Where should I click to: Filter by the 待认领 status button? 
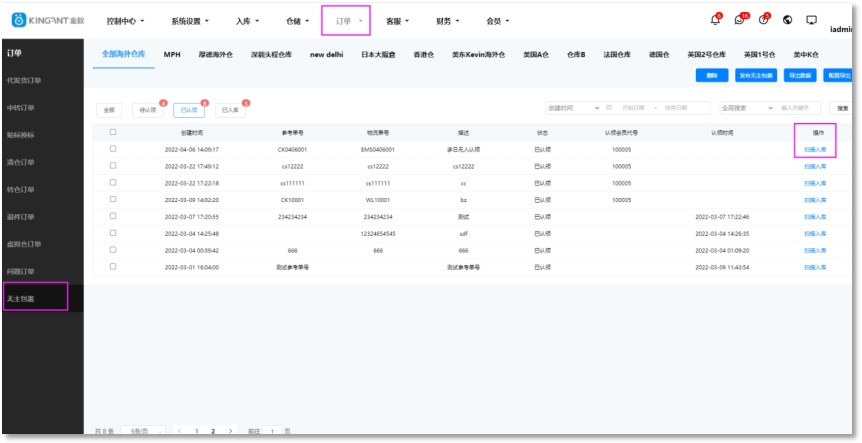coord(147,110)
